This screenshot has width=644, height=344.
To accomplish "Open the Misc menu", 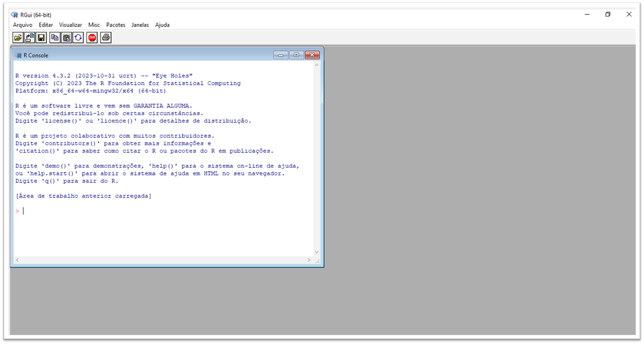I will [x=94, y=25].
